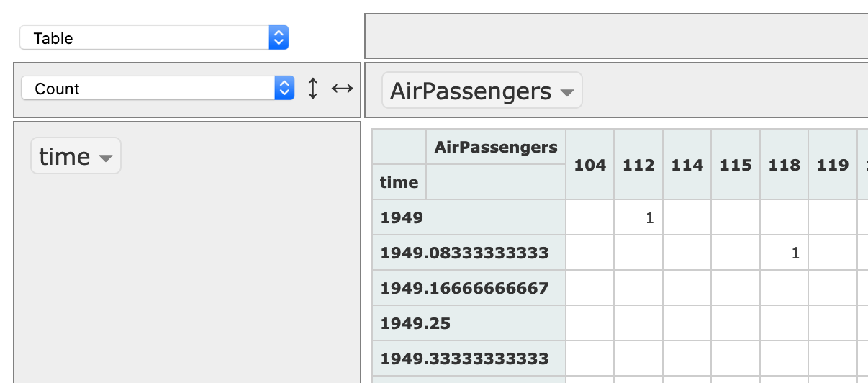Select the 104 column header
Viewport: 868px width, 383px height.
tap(589, 165)
